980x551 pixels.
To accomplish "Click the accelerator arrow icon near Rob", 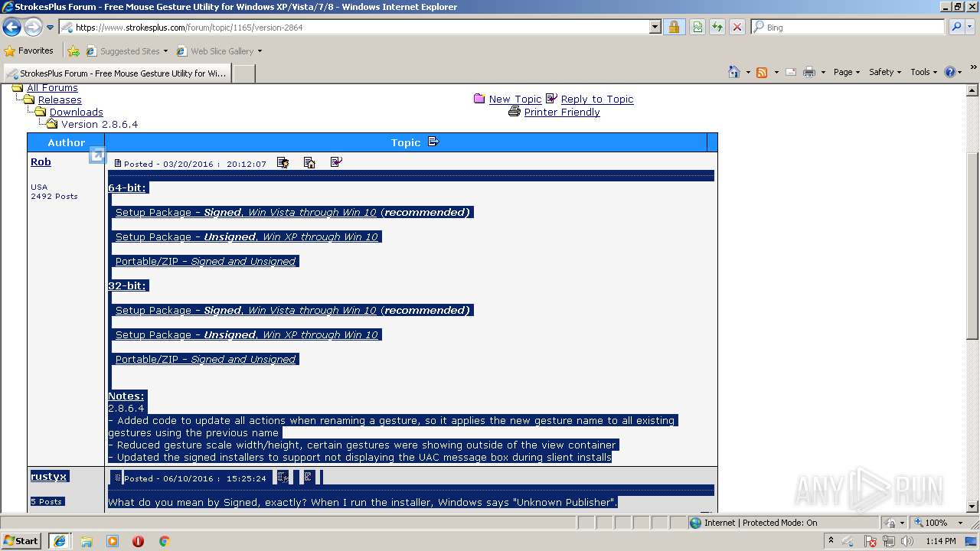I will (x=97, y=155).
